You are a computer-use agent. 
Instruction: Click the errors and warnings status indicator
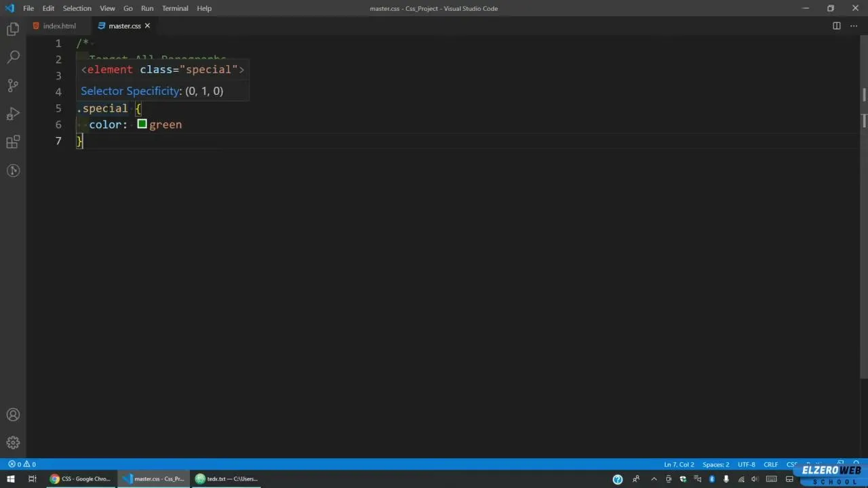coord(22,464)
